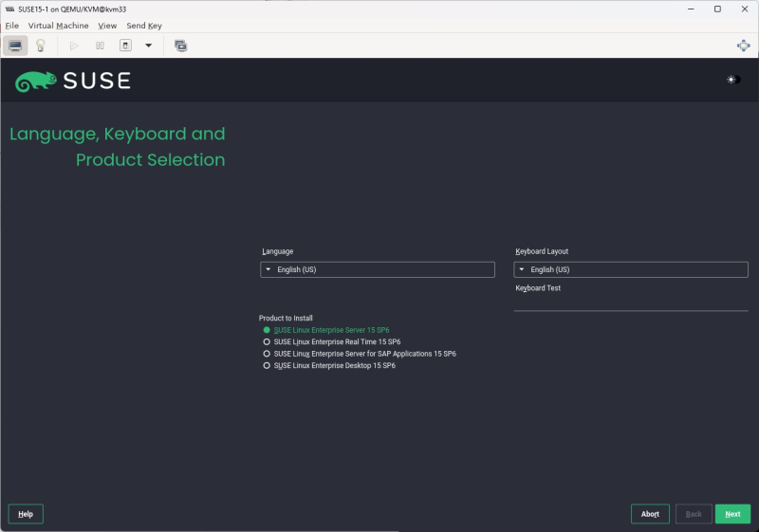Click the Keyboard Test input field

631,303
